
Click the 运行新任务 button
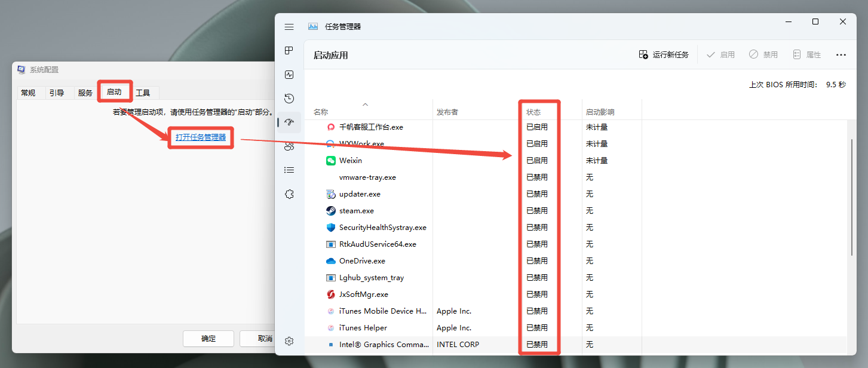pos(664,54)
